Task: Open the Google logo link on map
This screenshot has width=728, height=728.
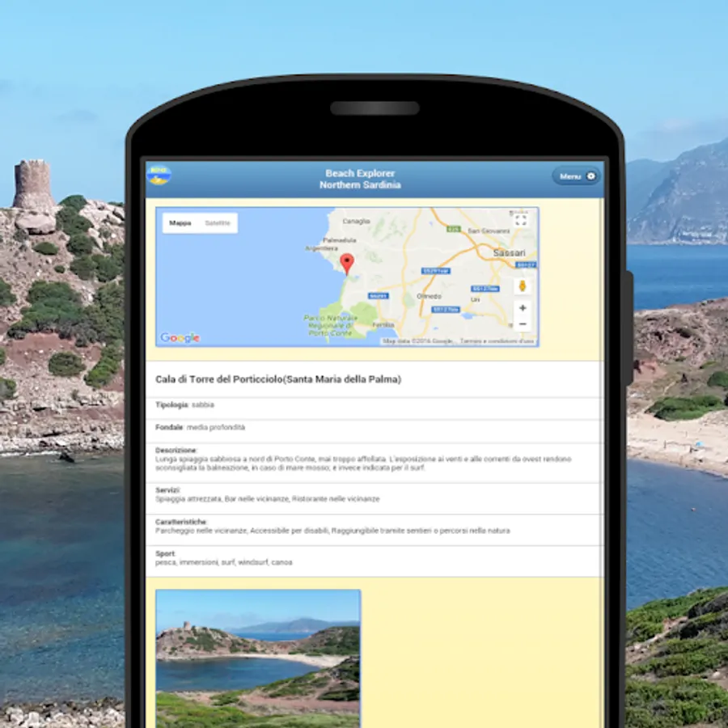Action: (180, 337)
